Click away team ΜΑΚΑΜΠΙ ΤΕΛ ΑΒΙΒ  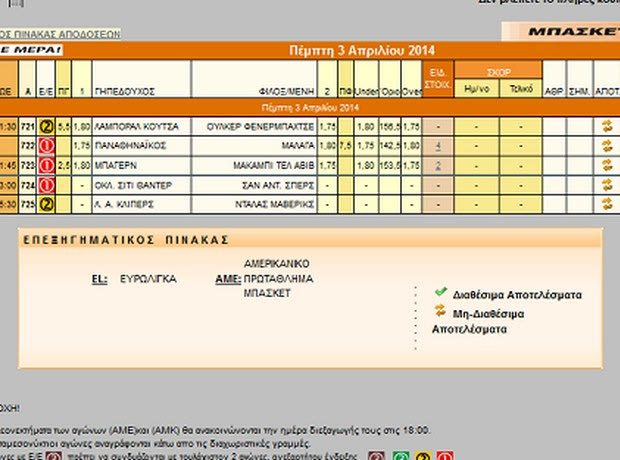(274, 165)
